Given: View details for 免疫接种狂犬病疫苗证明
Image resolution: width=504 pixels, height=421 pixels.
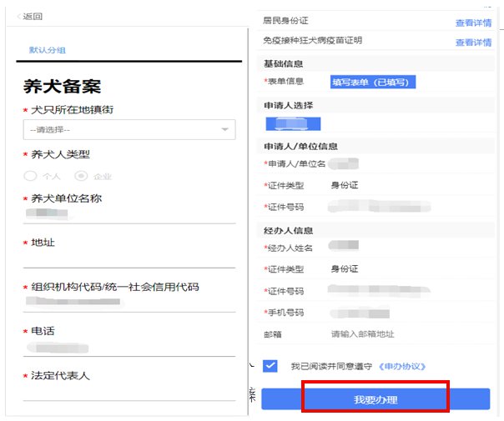Looking at the screenshot, I should click(x=472, y=42).
